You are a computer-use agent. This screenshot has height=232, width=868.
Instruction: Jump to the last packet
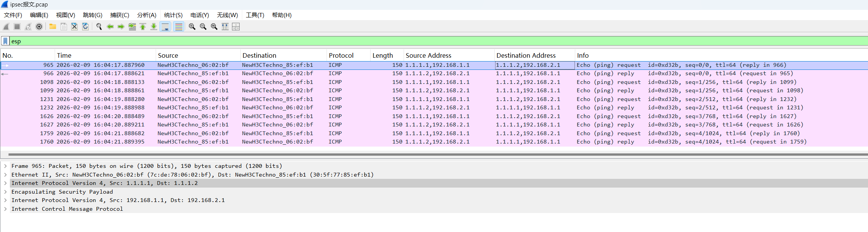pos(154,27)
